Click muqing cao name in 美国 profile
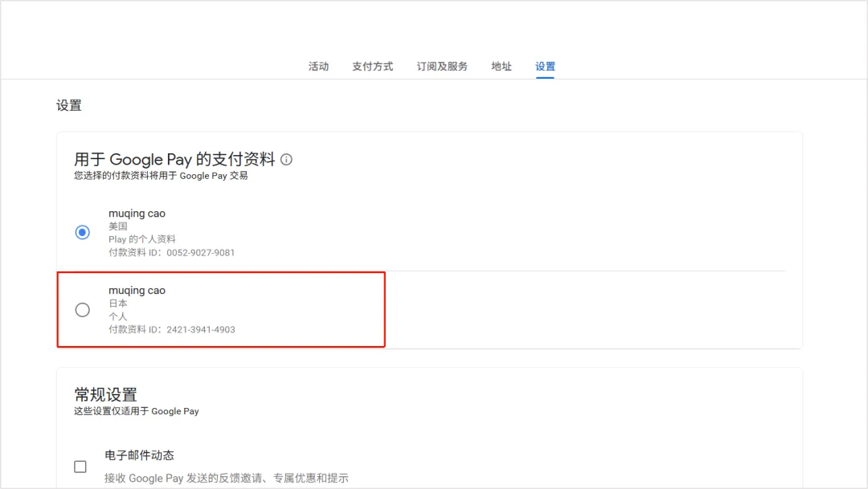The width and height of the screenshot is (868, 489). (x=137, y=214)
